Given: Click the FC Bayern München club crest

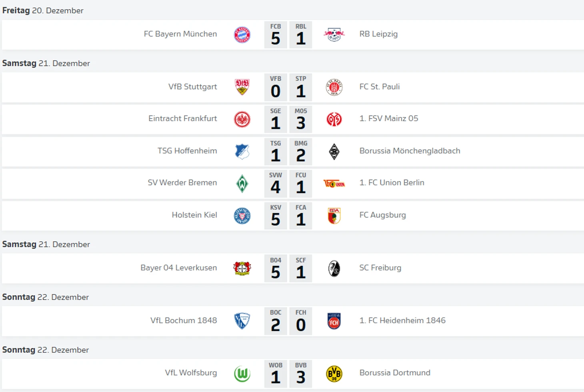Looking at the screenshot, I should [x=242, y=35].
